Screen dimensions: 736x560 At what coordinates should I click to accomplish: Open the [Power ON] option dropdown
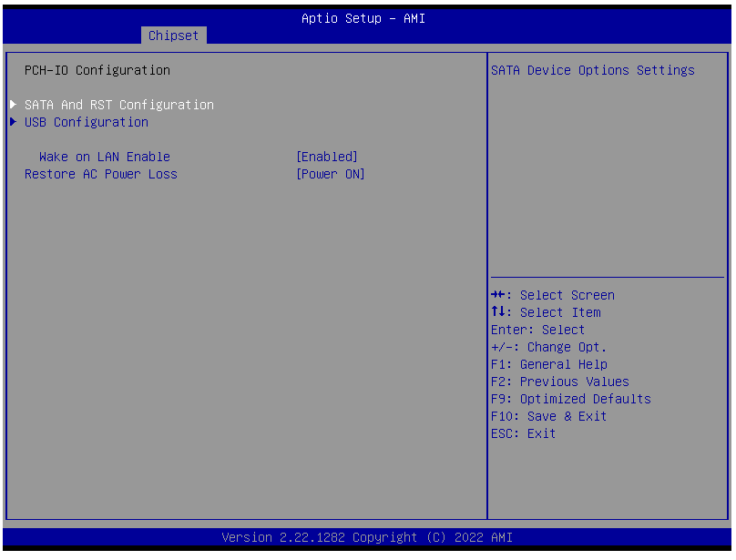click(331, 174)
